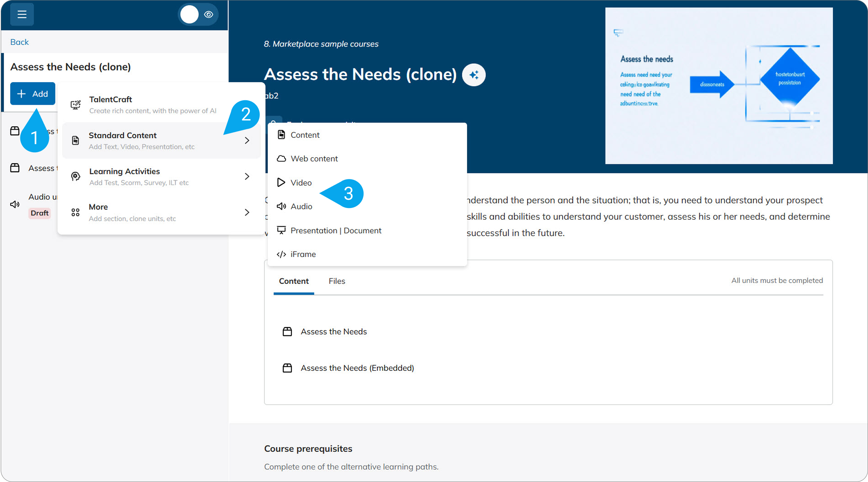The width and height of the screenshot is (868, 482).
Task: Select Audio from the submenu
Action: pyautogui.click(x=367, y=206)
